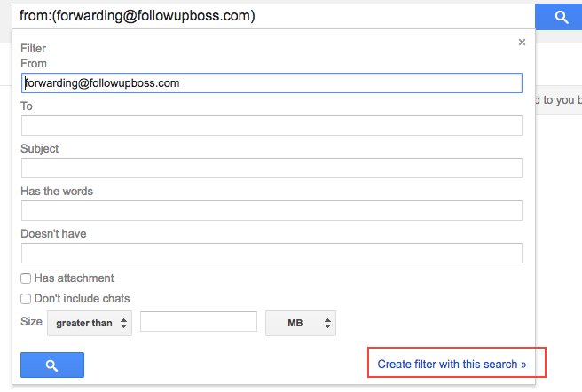The image size is (582, 392).
Task: Open the 'greater than' size comparison dropdown
Action: (90, 323)
